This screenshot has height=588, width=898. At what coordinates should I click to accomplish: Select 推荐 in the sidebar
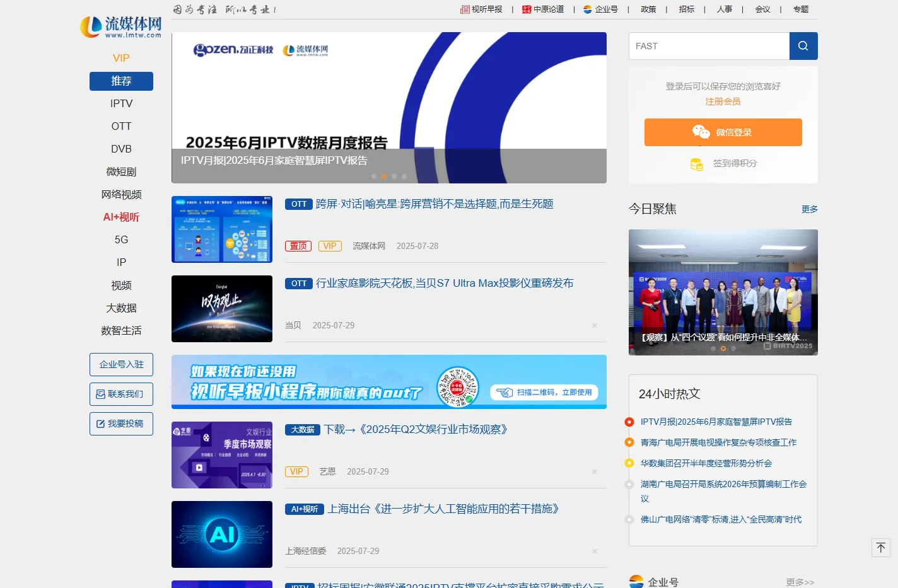121,81
